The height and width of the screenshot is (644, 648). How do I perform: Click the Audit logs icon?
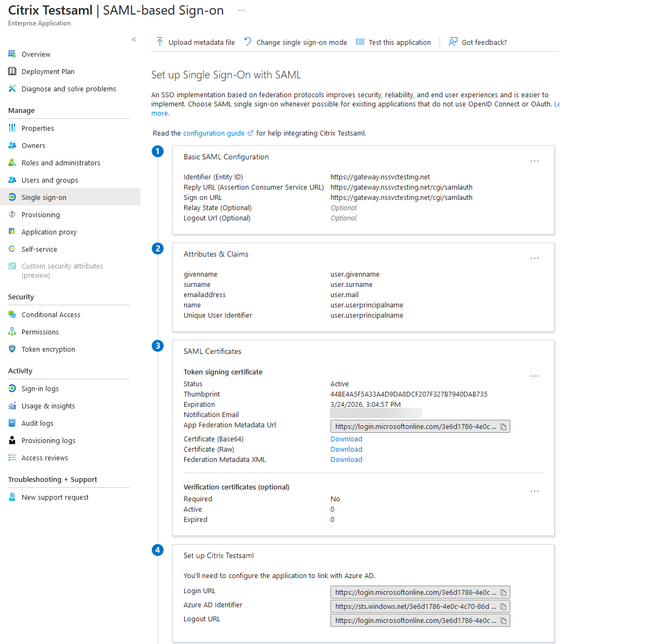click(12, 423)
